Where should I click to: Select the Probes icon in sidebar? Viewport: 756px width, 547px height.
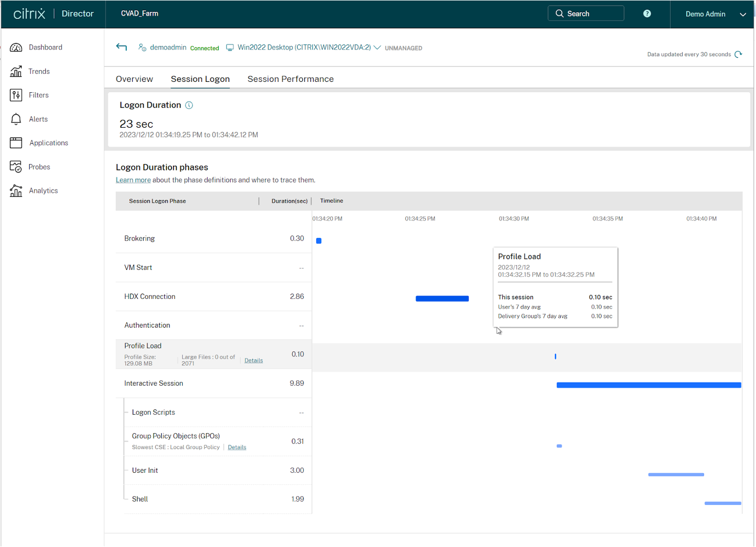(16, 167)
